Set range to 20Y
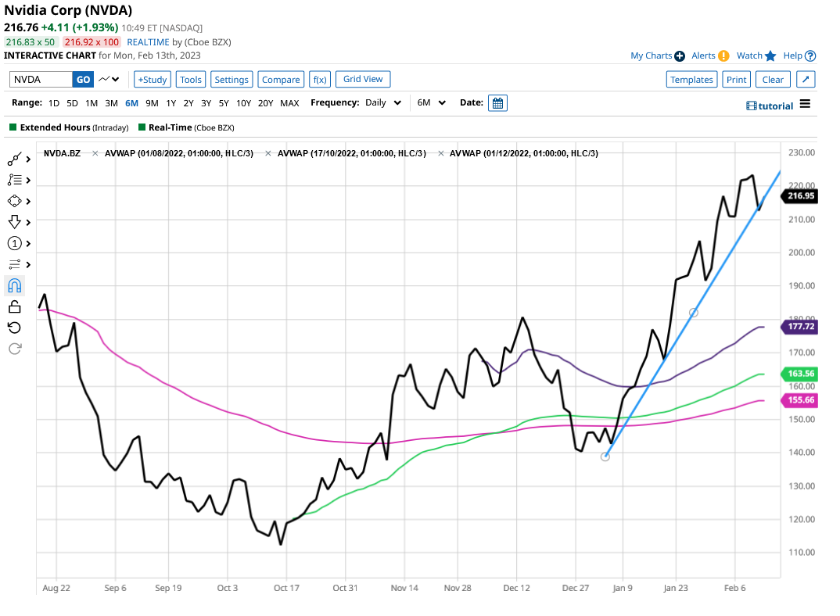This screenshot has width=840, height=616. (x=266, y=103)
